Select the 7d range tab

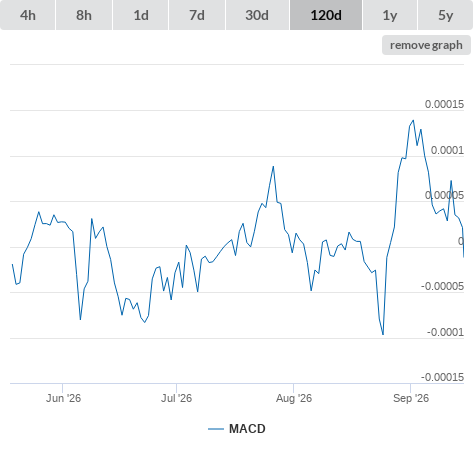(197, 15)
